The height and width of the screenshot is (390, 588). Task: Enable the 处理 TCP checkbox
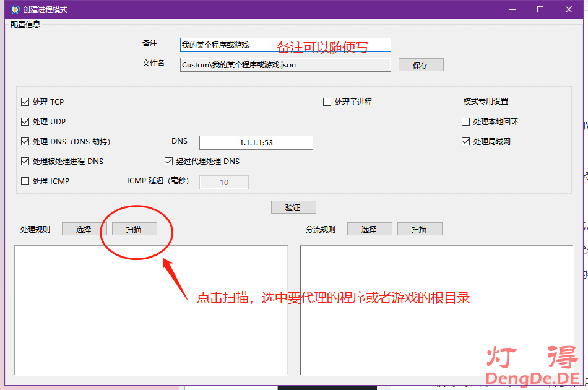(x=25, y=102)
